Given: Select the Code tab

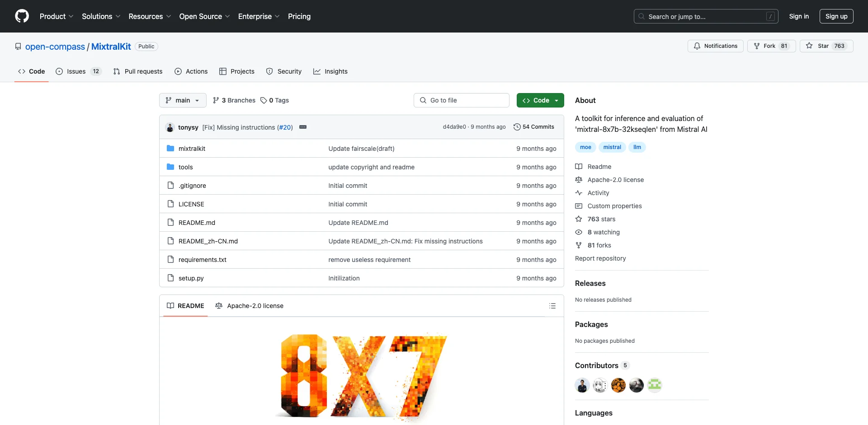Looking at the screenshot, I should tap(32, 71).
